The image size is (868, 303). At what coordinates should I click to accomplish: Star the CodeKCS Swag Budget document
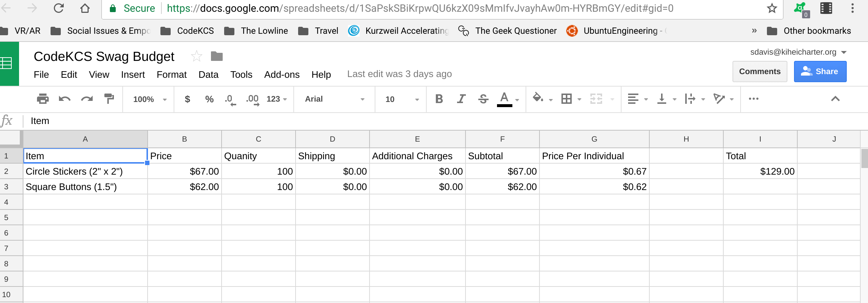coord(197,56)
